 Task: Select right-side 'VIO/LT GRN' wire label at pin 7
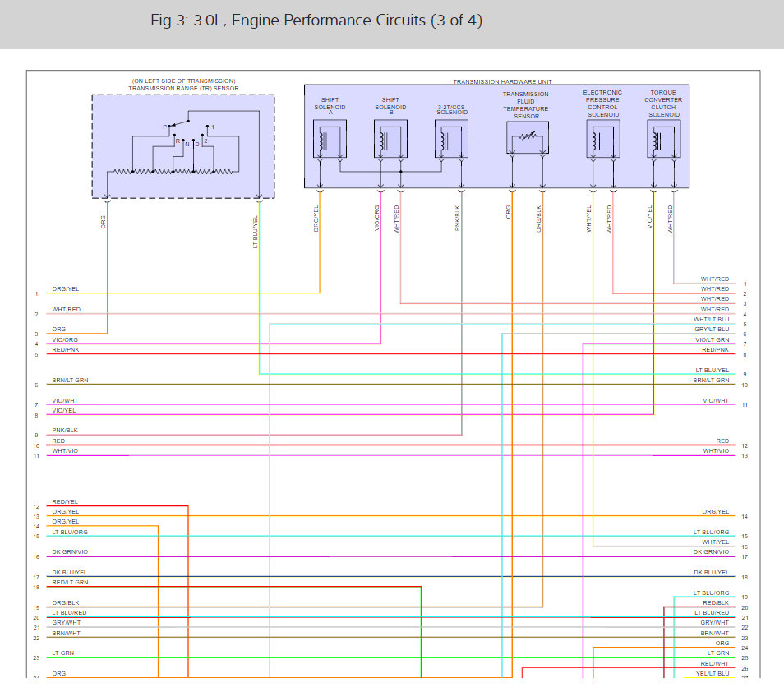(712, 339)
